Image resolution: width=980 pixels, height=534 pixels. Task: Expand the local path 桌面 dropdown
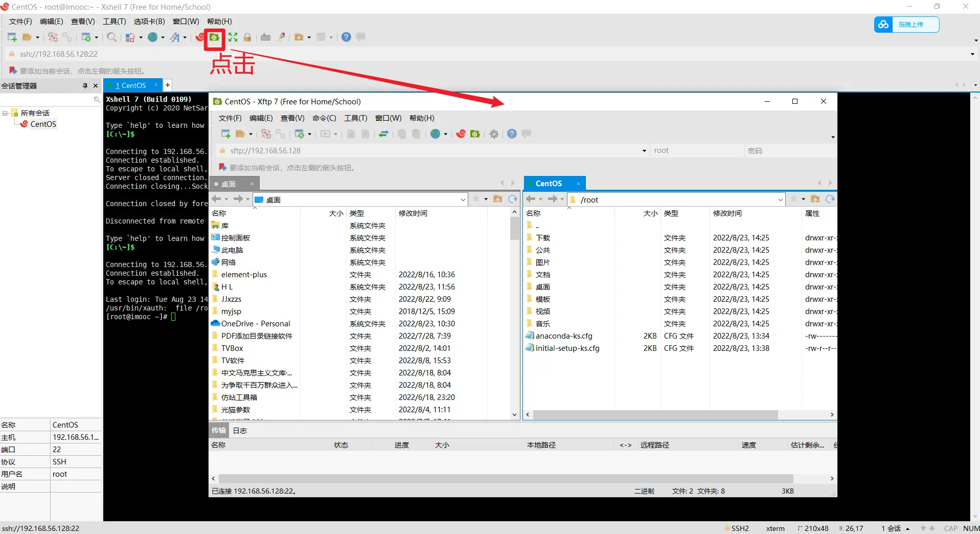tap(463, 199)
